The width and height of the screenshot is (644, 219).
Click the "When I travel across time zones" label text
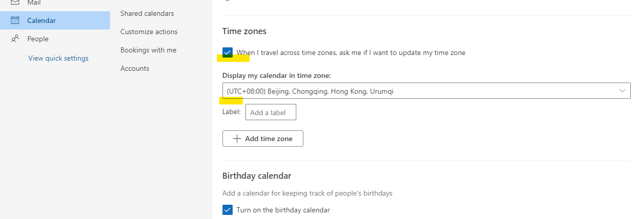pos(351,52)
